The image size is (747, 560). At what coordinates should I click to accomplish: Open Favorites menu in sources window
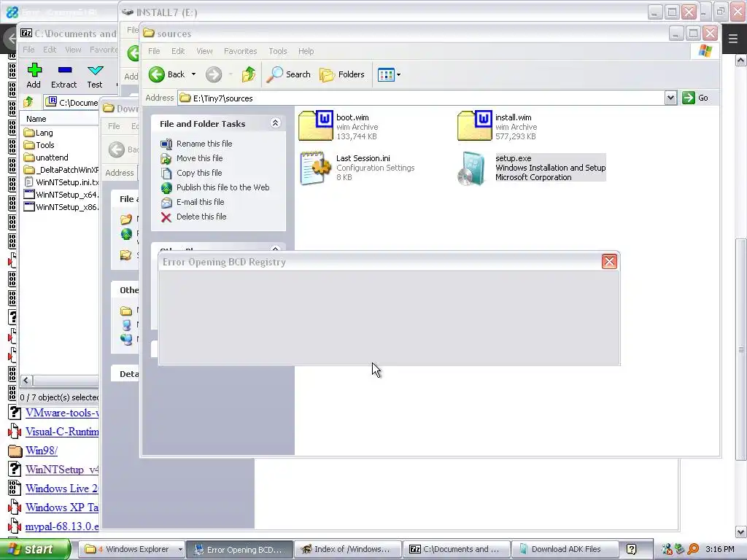241,51
